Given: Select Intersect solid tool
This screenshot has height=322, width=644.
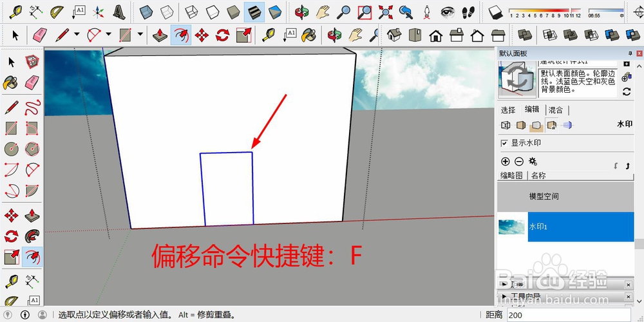Looking at the screenshot, I should [x=549, y=35].
